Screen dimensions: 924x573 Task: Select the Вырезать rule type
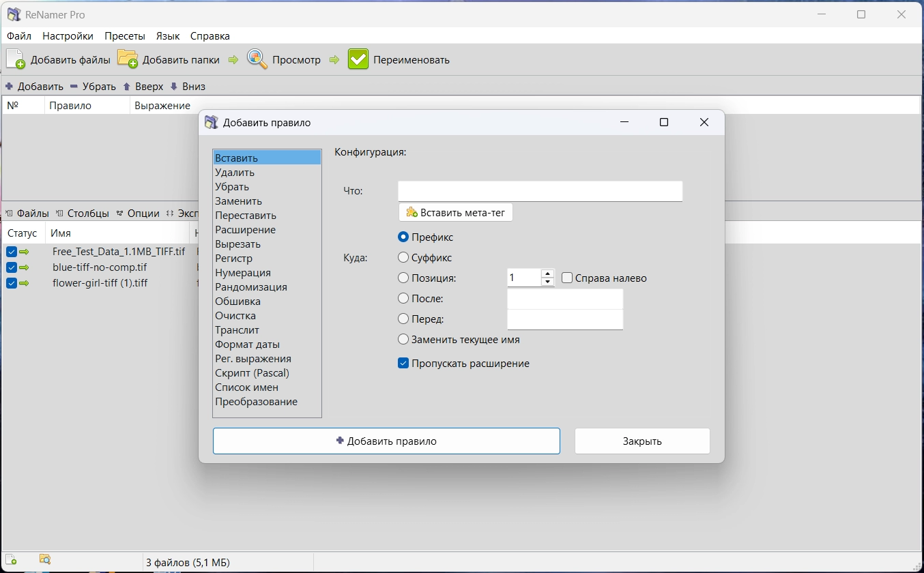tap(267, 244)
